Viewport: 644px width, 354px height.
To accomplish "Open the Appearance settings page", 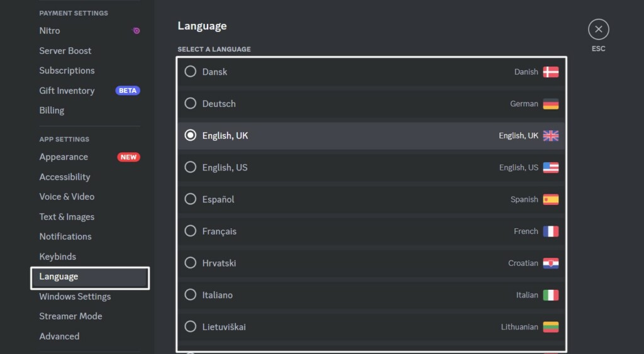I will (x=64, y=157).
